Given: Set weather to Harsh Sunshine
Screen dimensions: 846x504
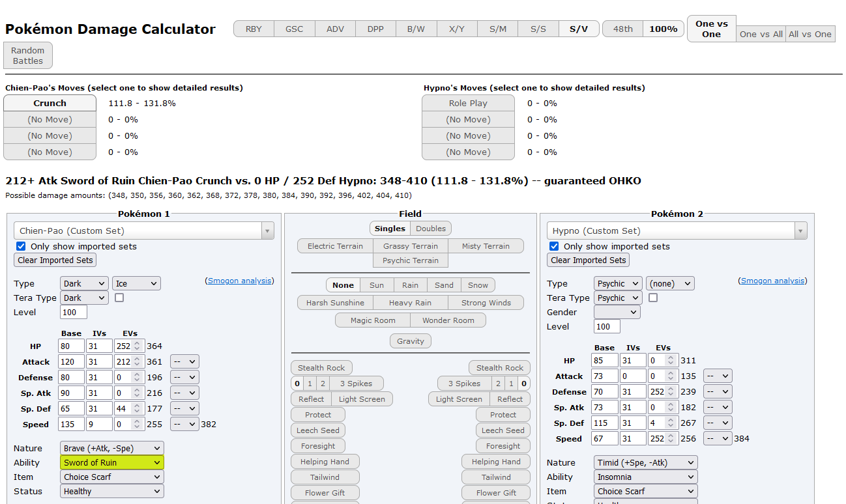Looking at the screenshot, I should coord(335,303).
